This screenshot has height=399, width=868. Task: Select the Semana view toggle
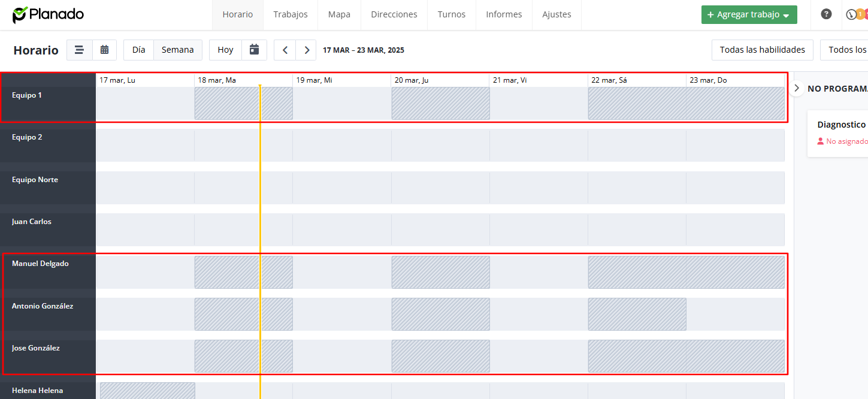coord(177,50)
